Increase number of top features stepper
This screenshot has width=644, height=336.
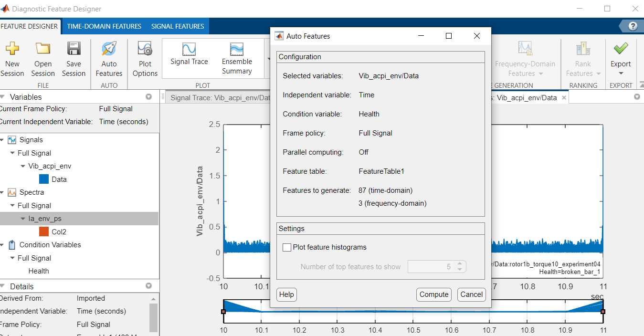coord(460,263)
